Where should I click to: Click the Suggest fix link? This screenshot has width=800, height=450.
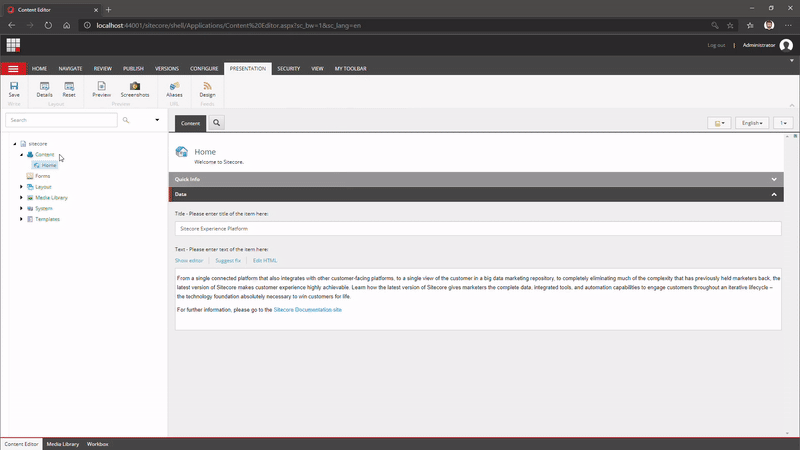(228, 261)
